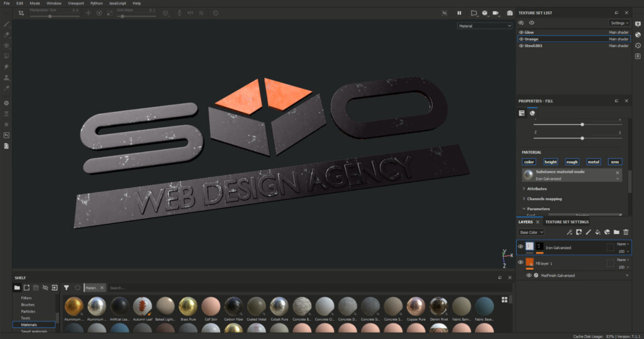644x339 pixels.
Task: Click the video camera selection icon
Action: 496,13
